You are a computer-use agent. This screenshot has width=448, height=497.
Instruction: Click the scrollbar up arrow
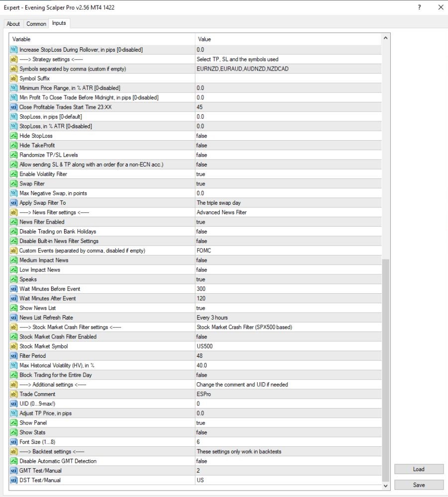tap(385, 38)
